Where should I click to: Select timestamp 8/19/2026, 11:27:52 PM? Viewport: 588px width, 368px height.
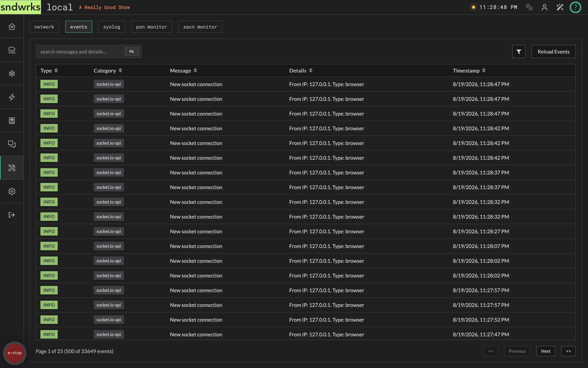point(481,320)
